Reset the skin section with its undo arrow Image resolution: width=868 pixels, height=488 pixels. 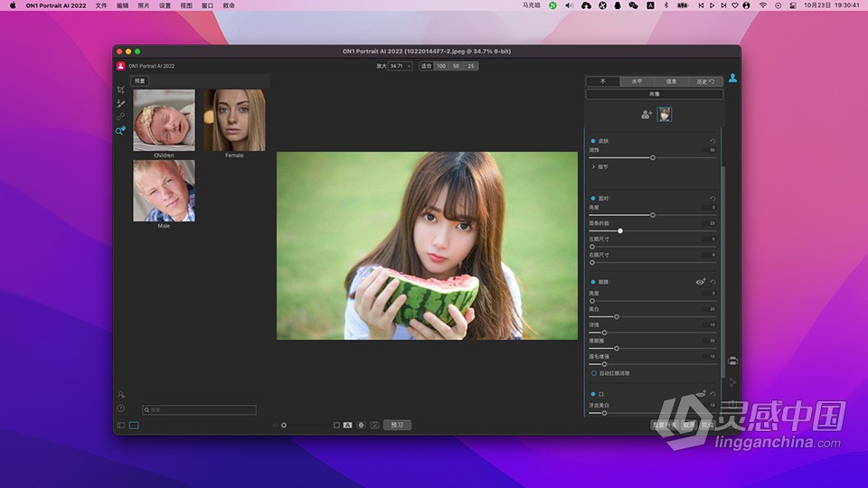pyautogui.click(x=712, y=141)
